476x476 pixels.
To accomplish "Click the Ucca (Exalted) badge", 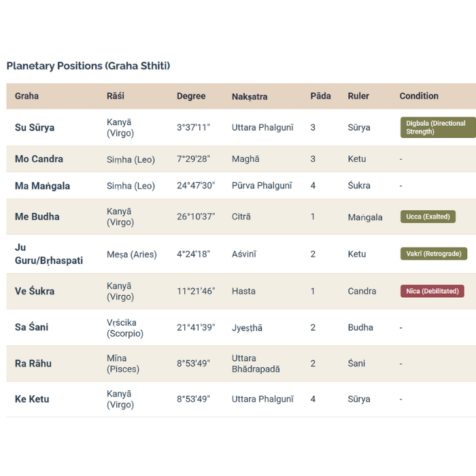I will [428, 217].
